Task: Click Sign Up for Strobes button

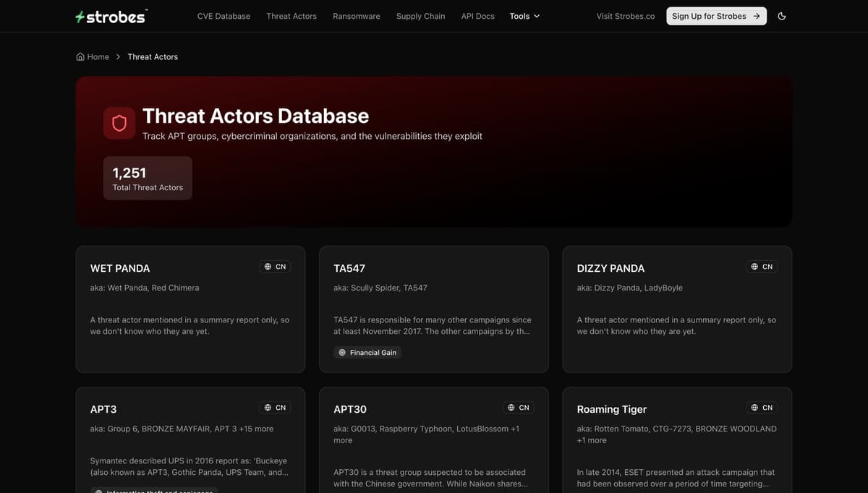Action: pyautogui.click(x=716, y=16)
